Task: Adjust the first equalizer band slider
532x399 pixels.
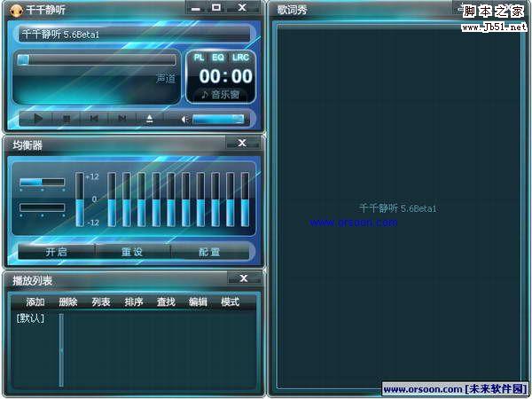Action: (x=112, y=199)
